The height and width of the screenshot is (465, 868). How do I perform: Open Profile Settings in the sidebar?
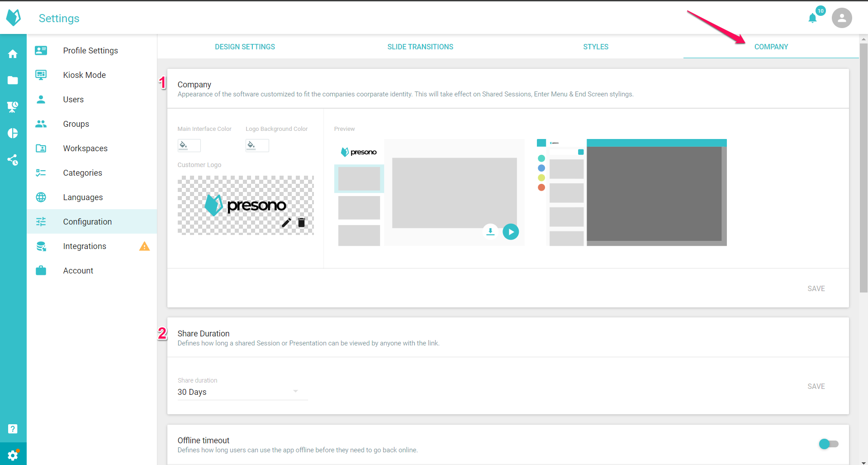pos(92,50)
